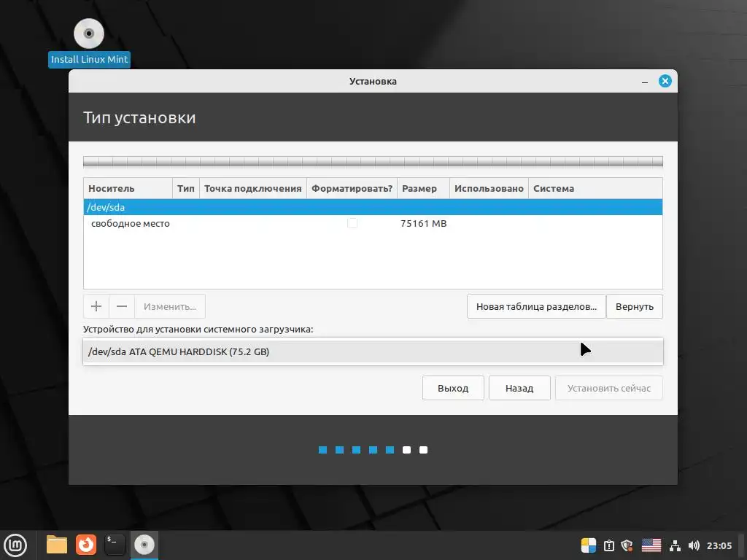Open the sound volume tray icon
The width and height of the screenshot is (747, 560).
pyautogui.click(x=694, y=545)
